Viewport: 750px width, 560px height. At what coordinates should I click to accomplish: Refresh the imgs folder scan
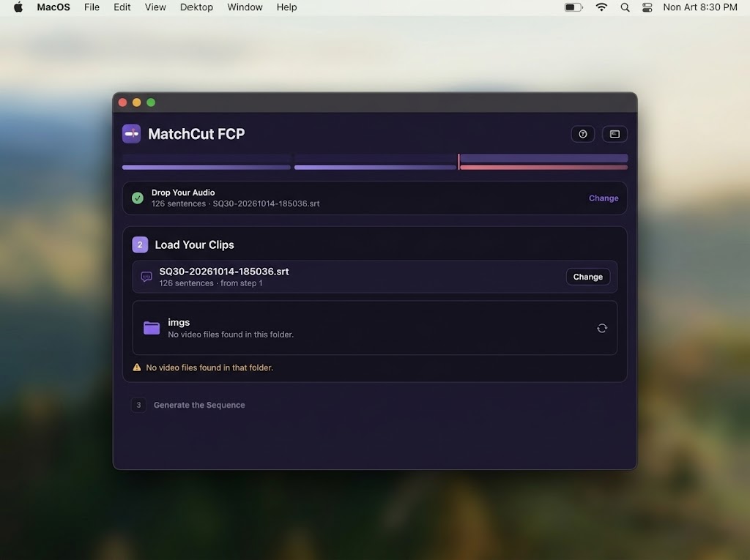[602, 328]
